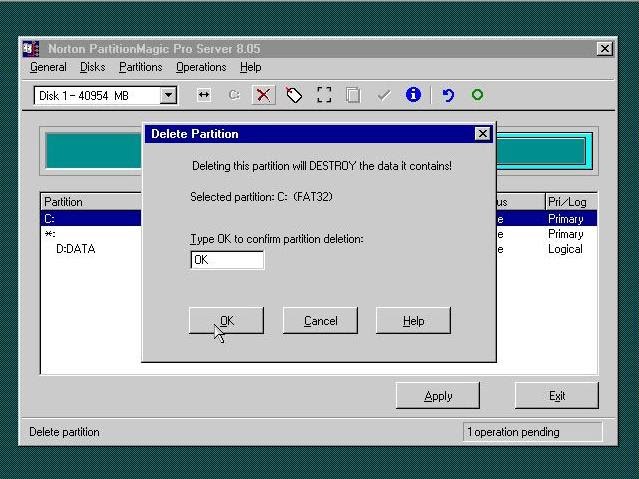Screen dimensions: 639x479
Task: Click the teal partition block on disk map left
Action: point(94,150)
